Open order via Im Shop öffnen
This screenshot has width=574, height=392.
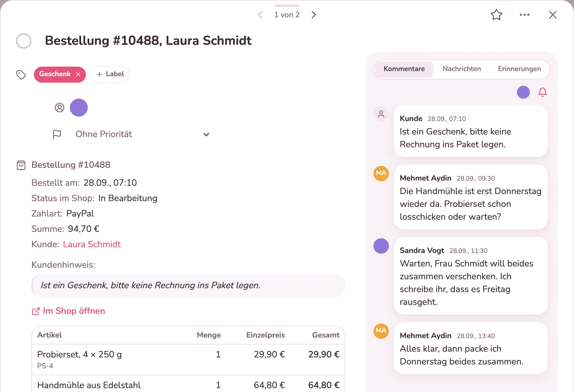coord(69,311)
